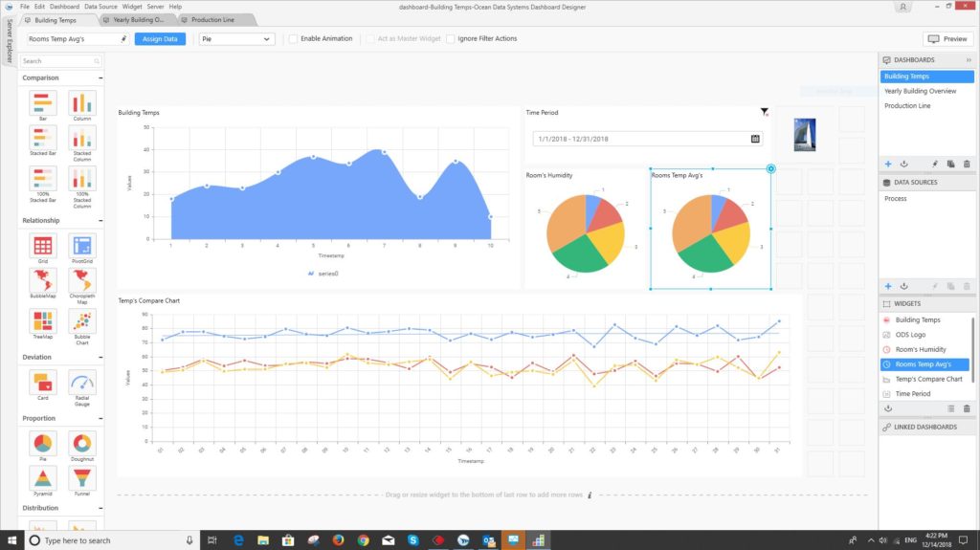Select the Stacked Column widget

[82, 138]
